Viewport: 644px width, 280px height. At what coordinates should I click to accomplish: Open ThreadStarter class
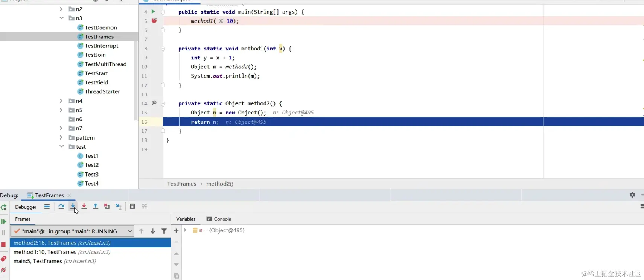point(98,91)
